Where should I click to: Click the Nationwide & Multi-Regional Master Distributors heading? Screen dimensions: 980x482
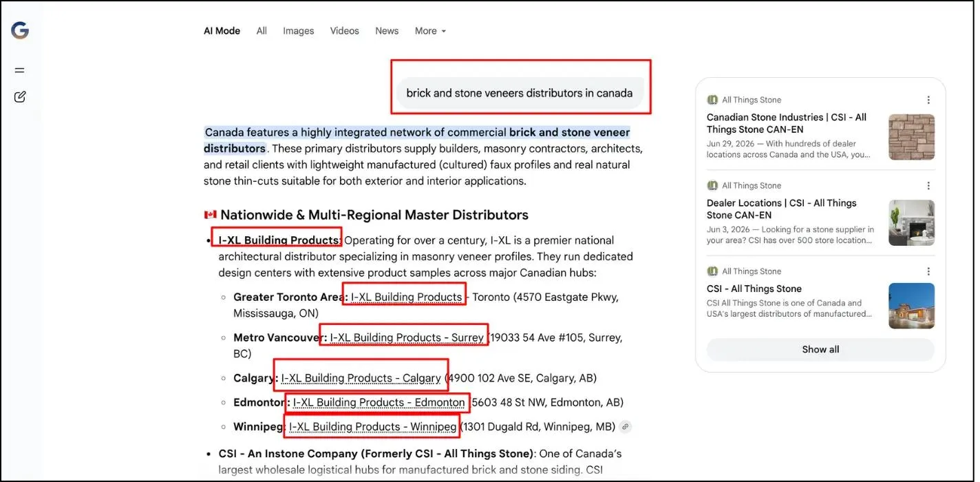[374, 215]
